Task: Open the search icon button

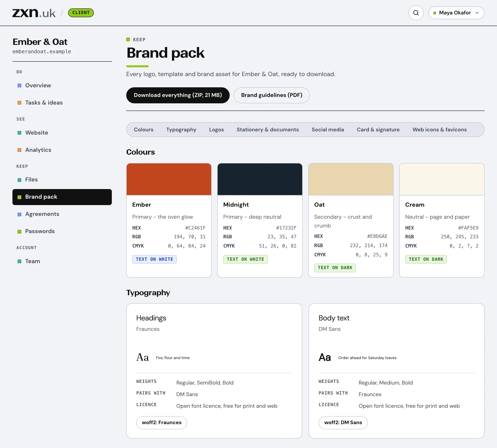Action: click(x=416, y=13)
